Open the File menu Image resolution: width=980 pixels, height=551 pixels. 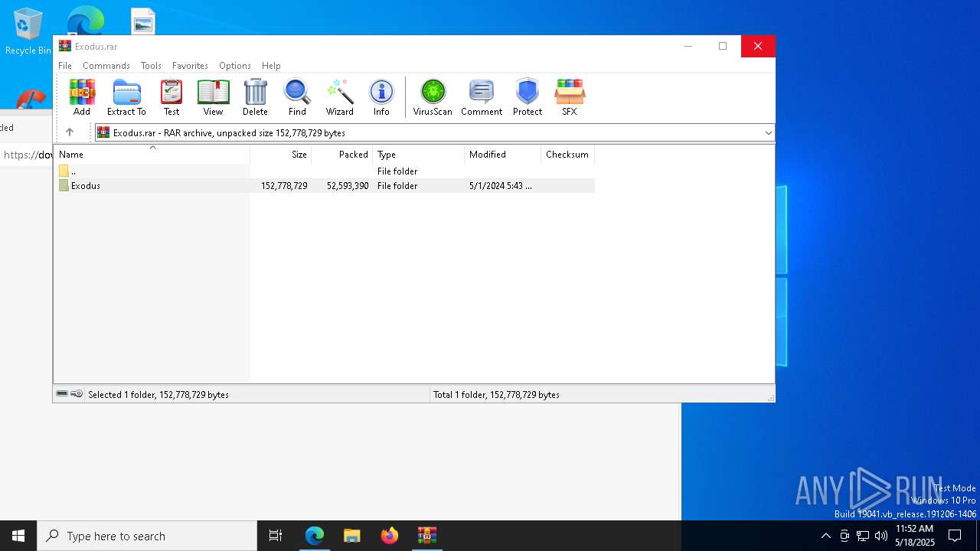(65, 66)
